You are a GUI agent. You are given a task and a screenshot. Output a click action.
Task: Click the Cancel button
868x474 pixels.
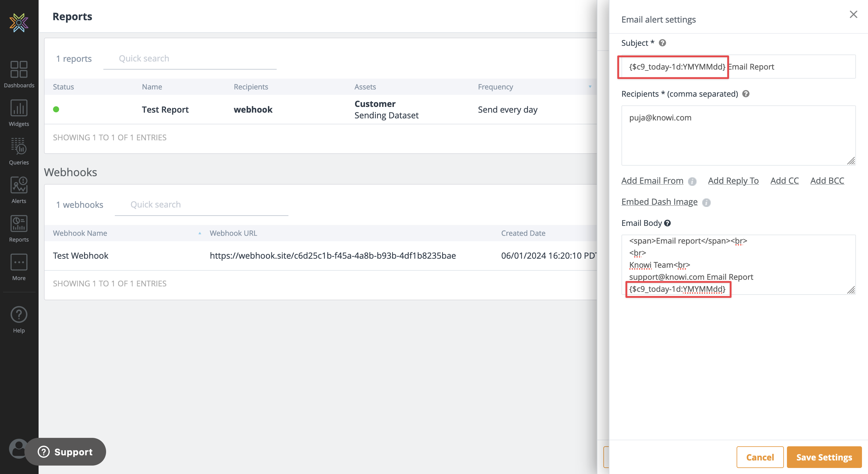[759, 457]
